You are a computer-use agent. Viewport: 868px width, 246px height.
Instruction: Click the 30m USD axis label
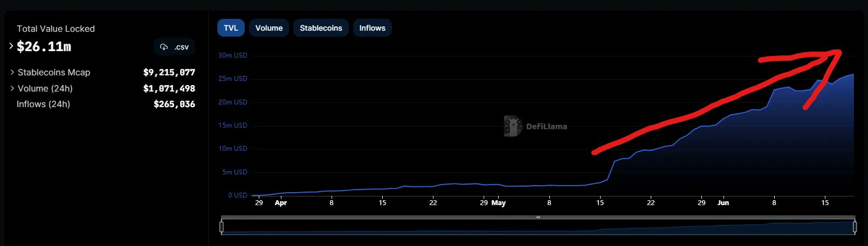point(232,55)
